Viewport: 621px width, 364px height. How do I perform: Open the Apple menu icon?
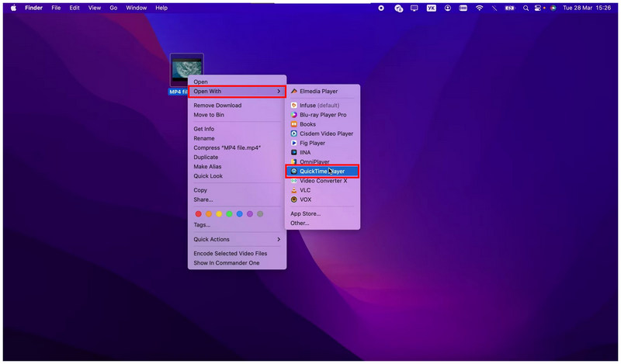click(x=13, y=8)
